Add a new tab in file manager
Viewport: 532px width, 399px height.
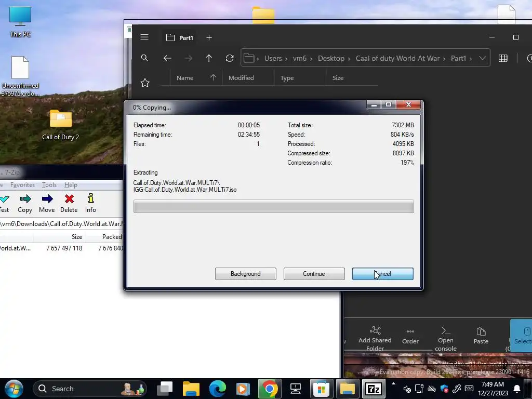coord(209,37)
